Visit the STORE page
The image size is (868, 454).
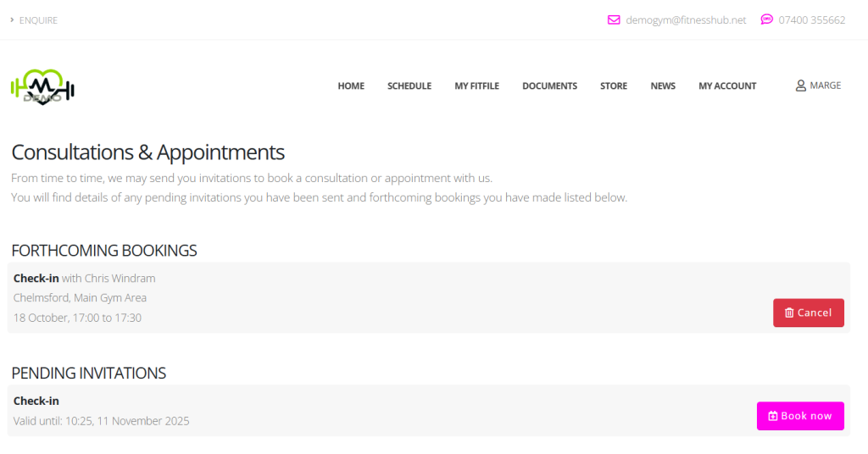(x=614, y=86)
